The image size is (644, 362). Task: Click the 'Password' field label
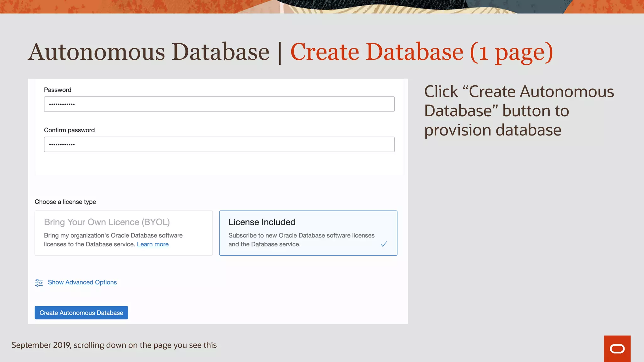coord(58,90)
